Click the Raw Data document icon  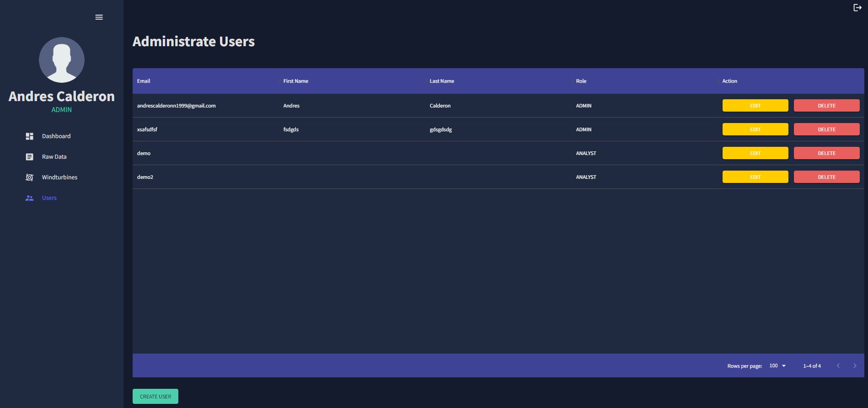tap(29, 157)
